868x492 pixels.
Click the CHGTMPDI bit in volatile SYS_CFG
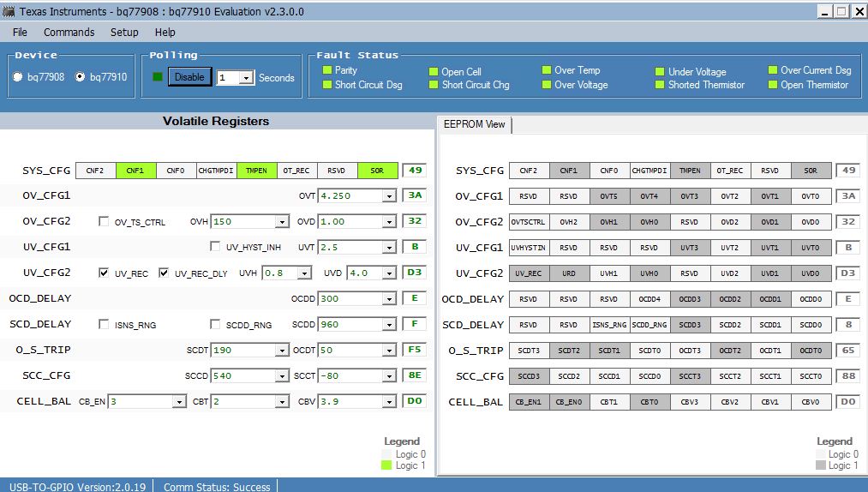coord(217,171)
